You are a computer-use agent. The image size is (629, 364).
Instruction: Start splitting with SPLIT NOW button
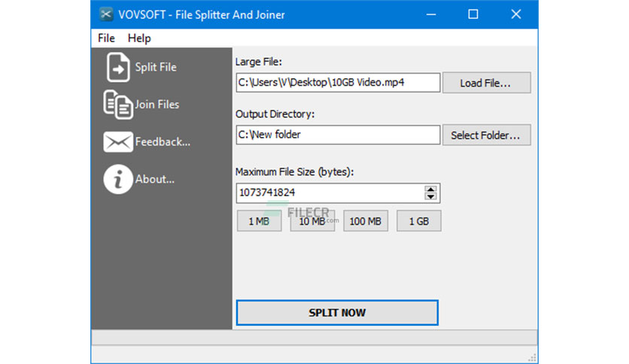[337, 312]
